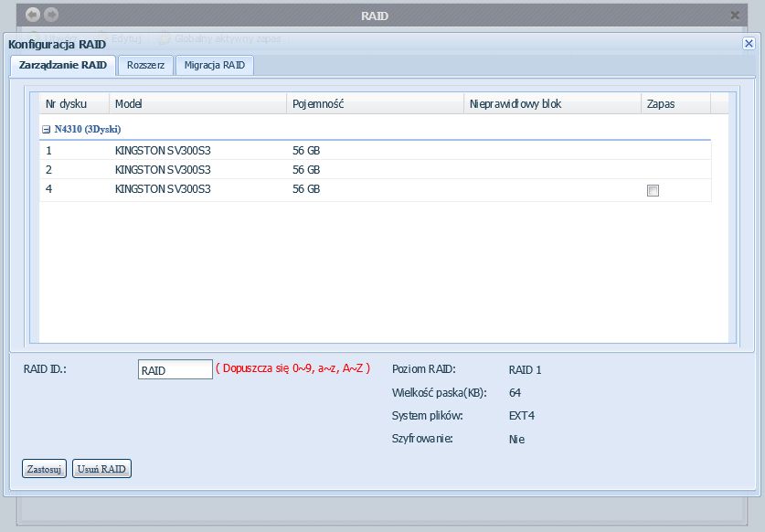Click the Zapas column header

pyautogui.click(x=675, y=103)
